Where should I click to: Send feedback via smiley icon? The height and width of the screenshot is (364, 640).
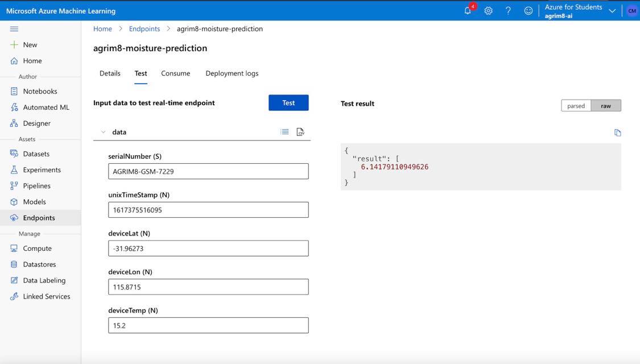(x=528, y=11)
